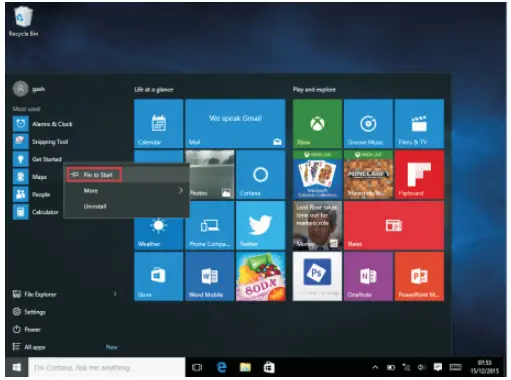Launch Microsoft Solitaire Collection tile
This screenshot has height=380, width=511.
(317, 174)
